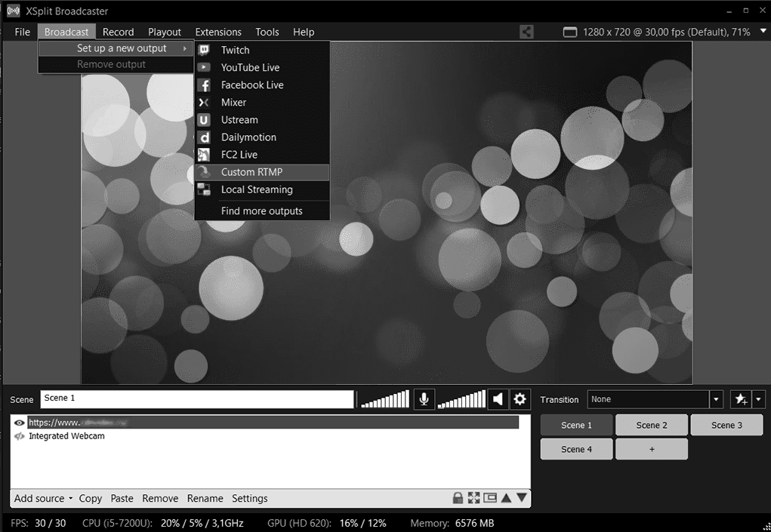This screenshot has height=532, width=771.
Task: Switch to Scene 2
Action: (x=651, y=425)
